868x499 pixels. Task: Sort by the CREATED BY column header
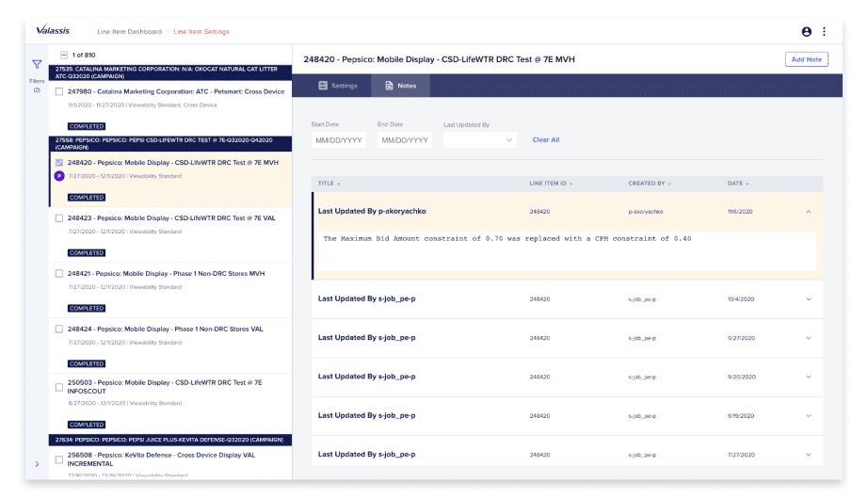click(650, 184)
